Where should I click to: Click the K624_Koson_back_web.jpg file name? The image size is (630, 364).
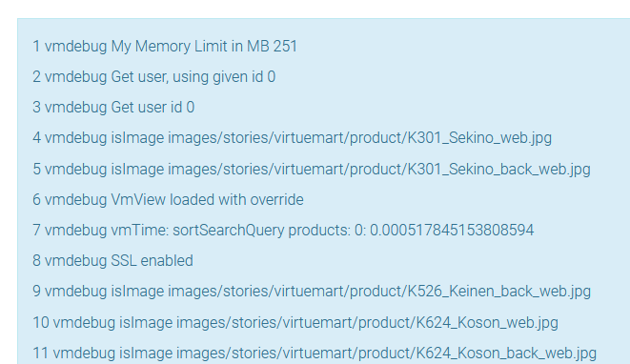click(x=506, y=354)
